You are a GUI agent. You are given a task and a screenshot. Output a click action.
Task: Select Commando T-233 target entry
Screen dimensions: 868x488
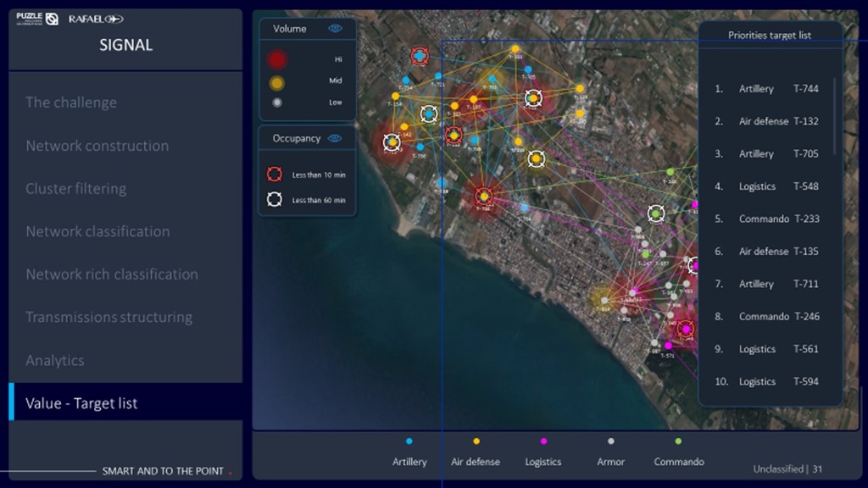pyautogui.click(x=767, y=219)
